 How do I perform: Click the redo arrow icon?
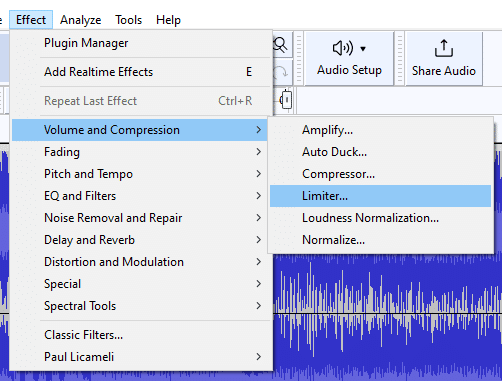(280, 72)
